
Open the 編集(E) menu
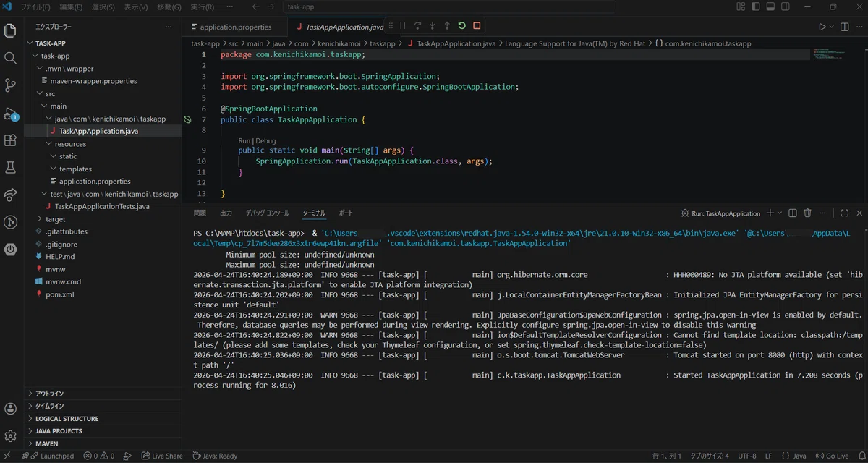coord(71,7)
